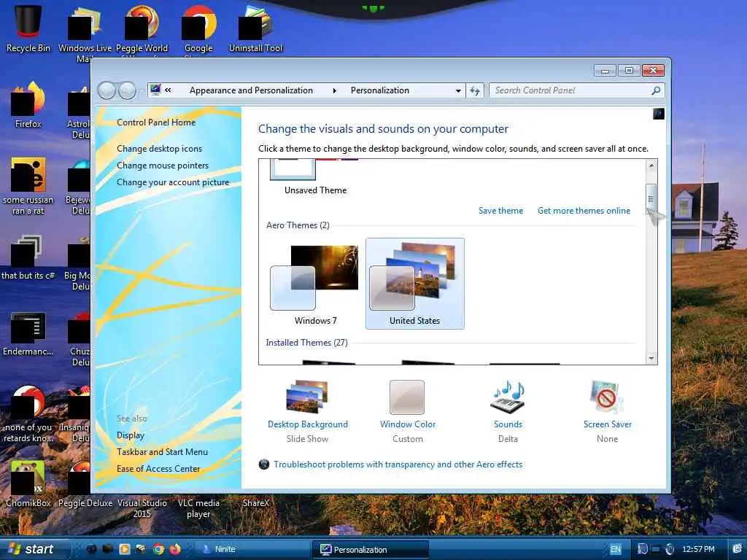The width and height of the screenshot is (747, 560).
Task: Open Change mouse pointers link
Action: point(163,166)
